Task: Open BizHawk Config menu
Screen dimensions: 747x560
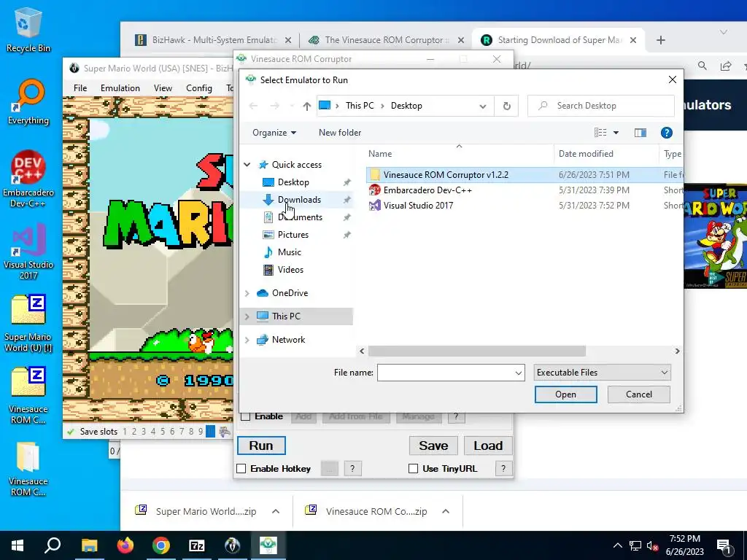Action: pos(198,88)
